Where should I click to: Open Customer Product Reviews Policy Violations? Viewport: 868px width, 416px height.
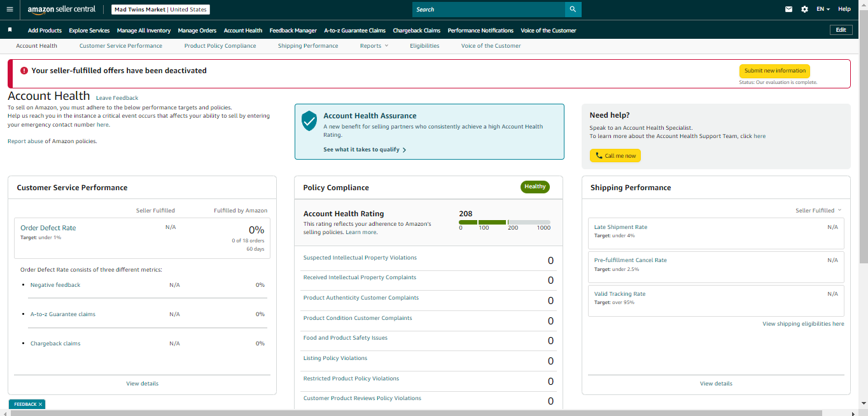362,398
